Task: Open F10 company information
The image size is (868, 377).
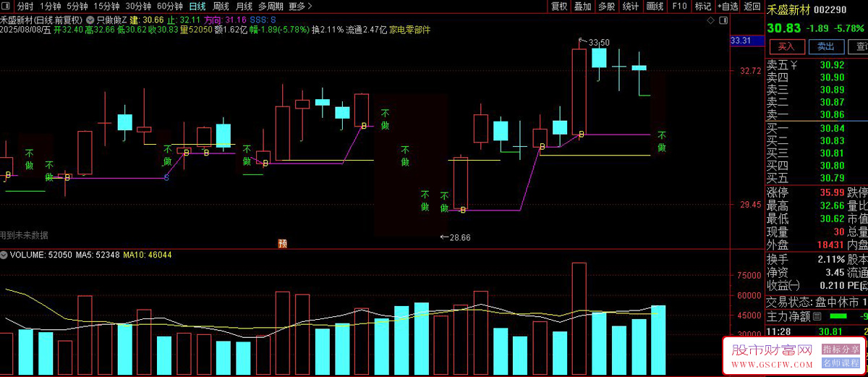Action: pos(679,6)
